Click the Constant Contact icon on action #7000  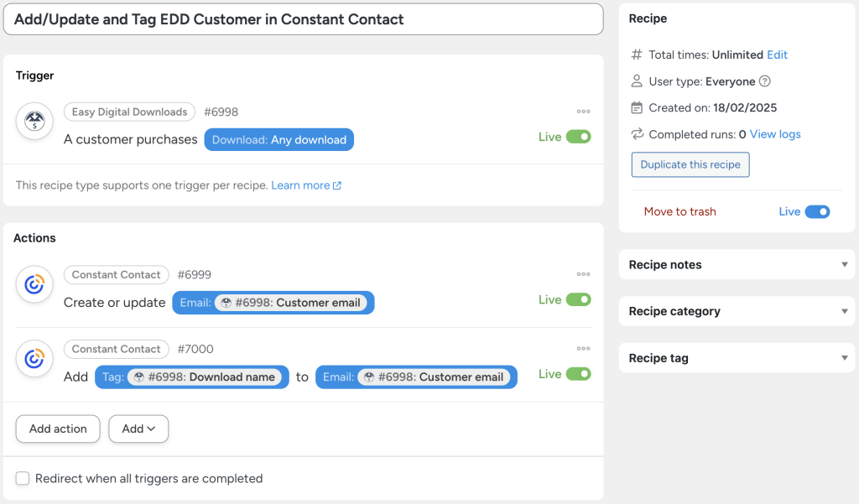click(34, 360)
